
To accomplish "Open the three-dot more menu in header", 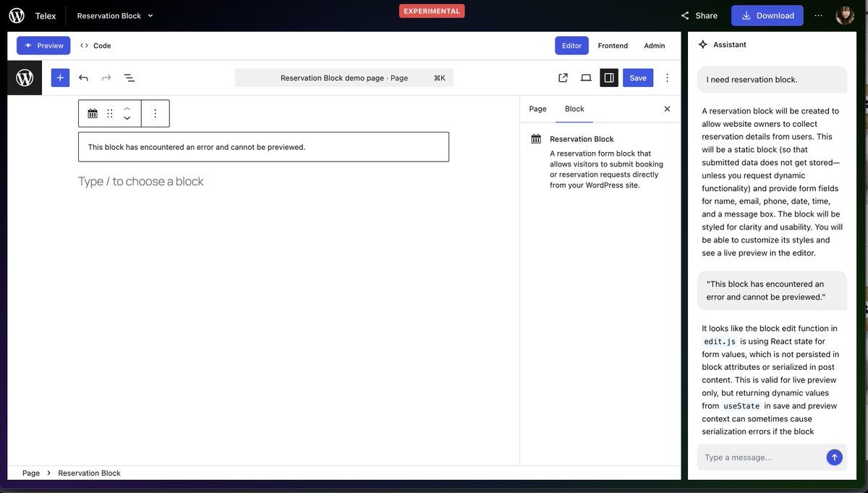I will [x=819, y=15].
